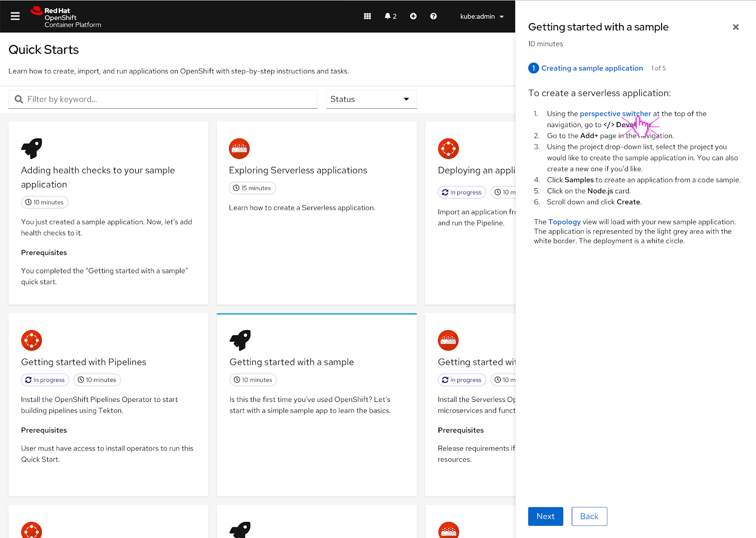756x538 pixels.
Task: Click the 1 of 5 step counter
Action: coord(658,68)
